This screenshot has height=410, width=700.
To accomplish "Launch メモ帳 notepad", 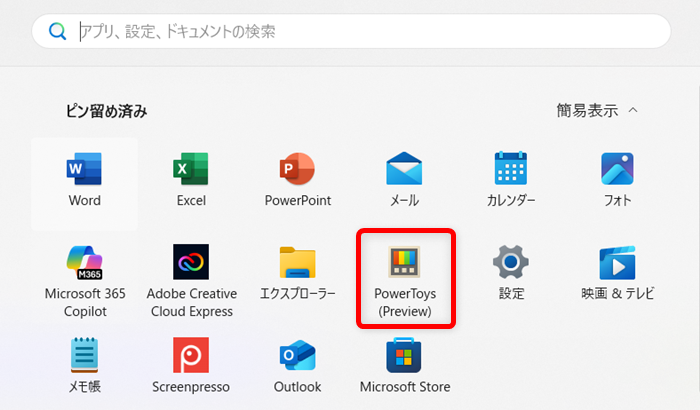I will pos(84,366).
